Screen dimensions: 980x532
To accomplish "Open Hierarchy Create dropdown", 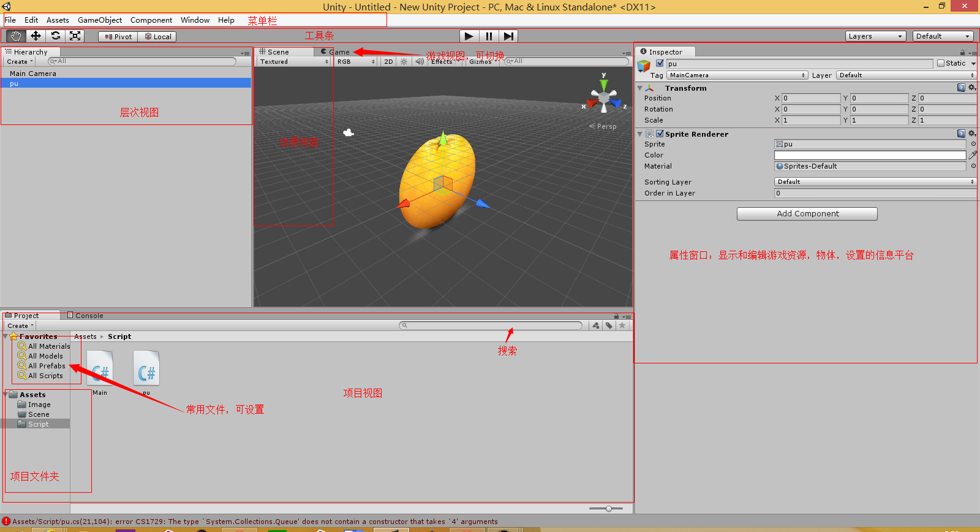I will click(20, 61).
